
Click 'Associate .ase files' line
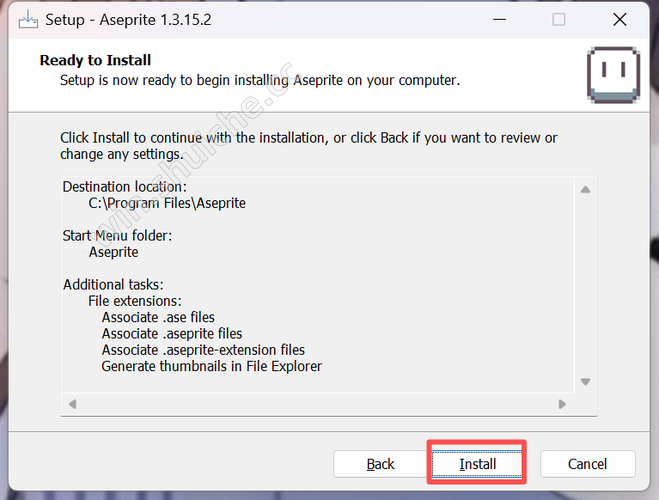point(158,317)
